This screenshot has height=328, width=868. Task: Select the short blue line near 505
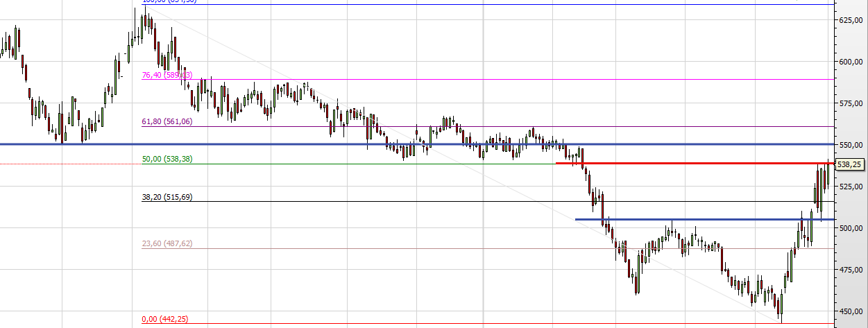[x=694, y=219]
